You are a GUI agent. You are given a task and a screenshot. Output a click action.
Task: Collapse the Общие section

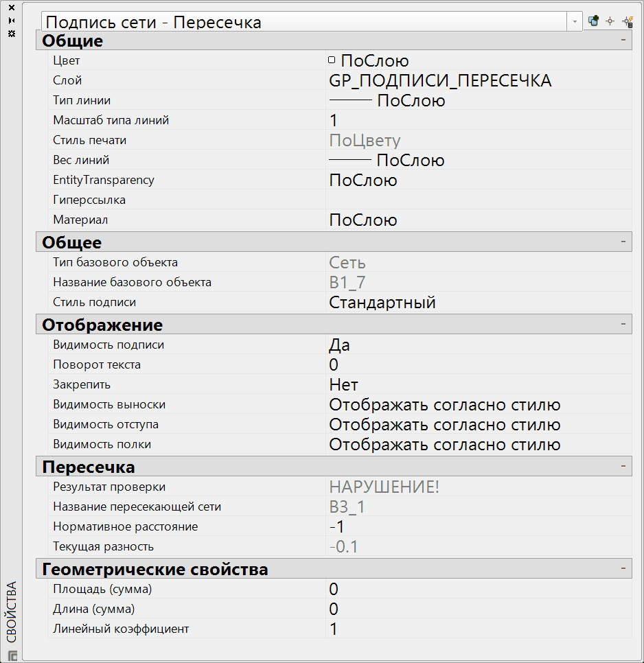coord(623,40)
